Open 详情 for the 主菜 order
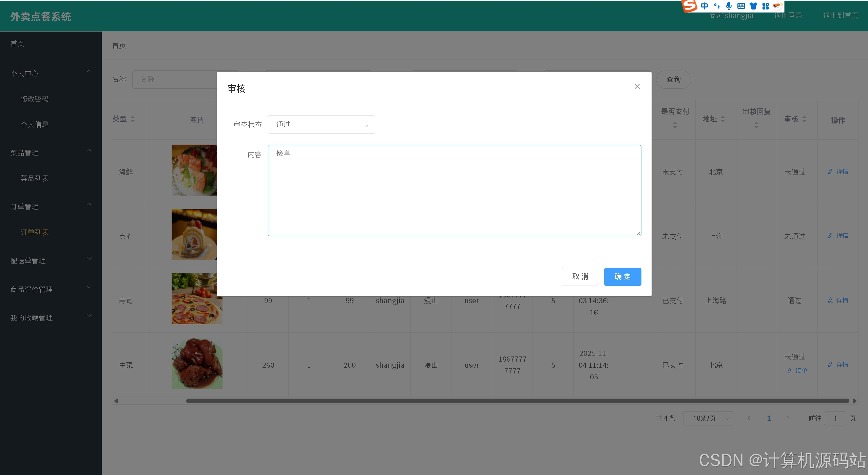Screen dimensions: 868x475 (x=838, y=365)
